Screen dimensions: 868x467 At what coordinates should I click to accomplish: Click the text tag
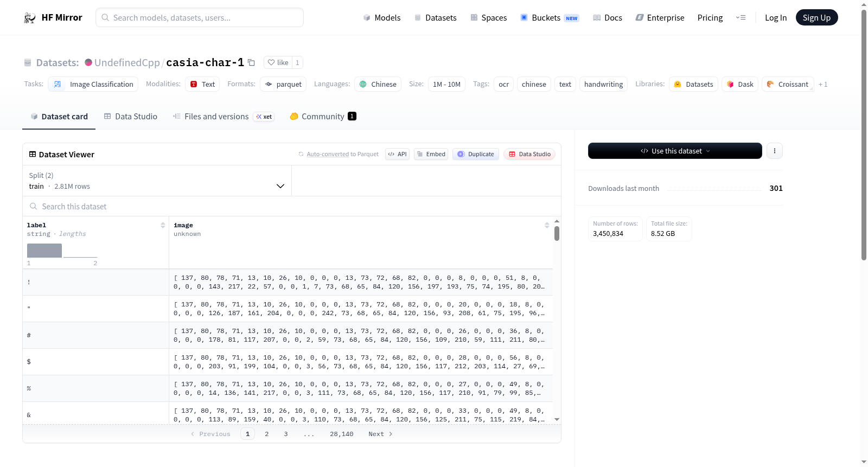565,84
